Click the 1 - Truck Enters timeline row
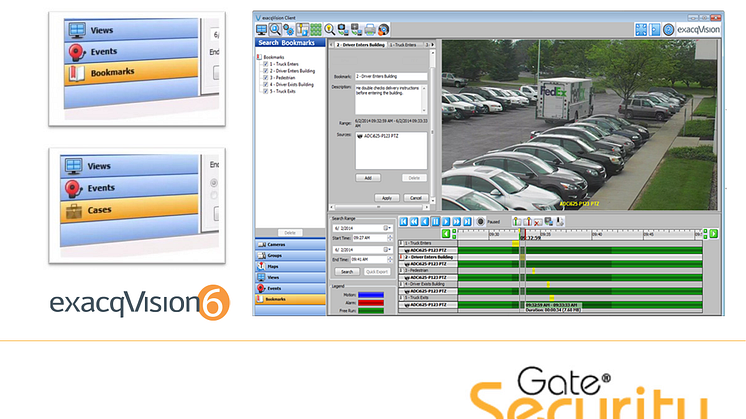This screenshot has height=419, width=746. point(550,243)
